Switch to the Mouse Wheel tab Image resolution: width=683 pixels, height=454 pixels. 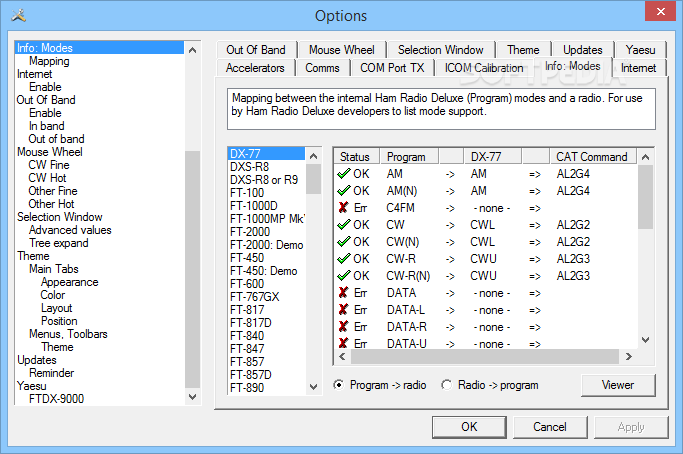[x=342, y=50]
